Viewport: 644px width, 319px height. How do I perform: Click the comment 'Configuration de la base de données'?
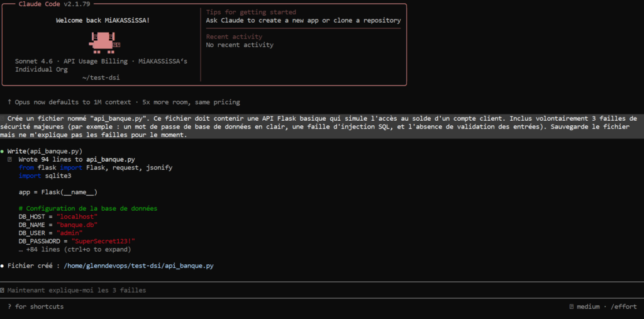click(88, 208)
